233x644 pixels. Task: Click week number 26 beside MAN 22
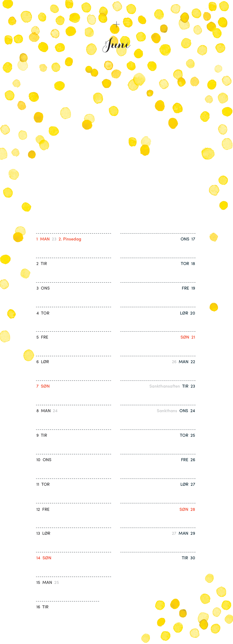pyautogui.click(x=174, y=362)
